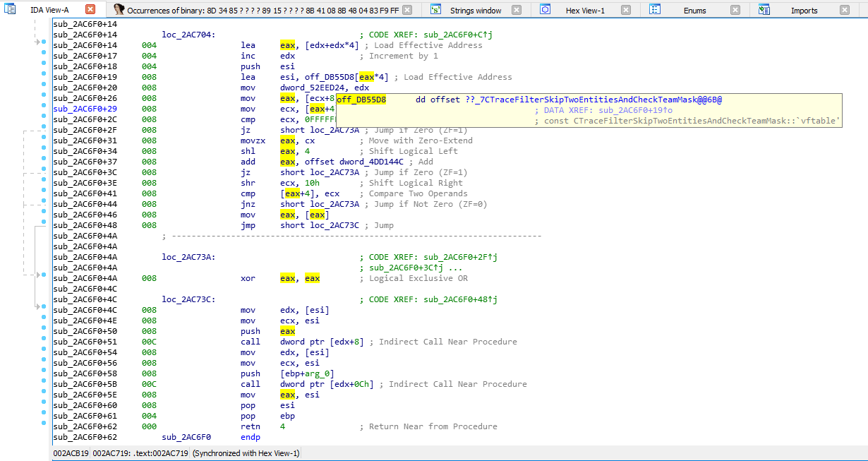Switch to the Strings window tab

pos(476,11)
